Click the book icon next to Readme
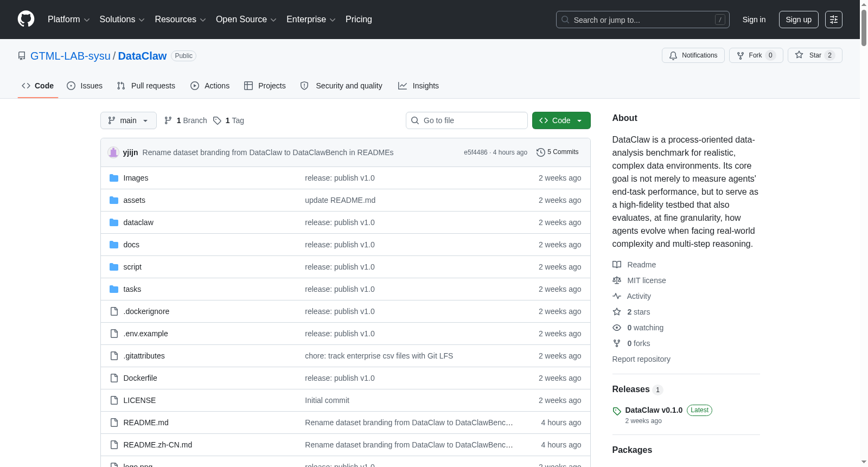This screenshot has width=868, height=467. click(617, 265)
